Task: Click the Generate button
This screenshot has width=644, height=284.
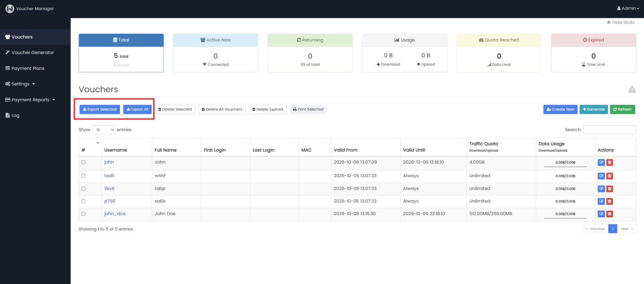Action: tap(594, 109)
